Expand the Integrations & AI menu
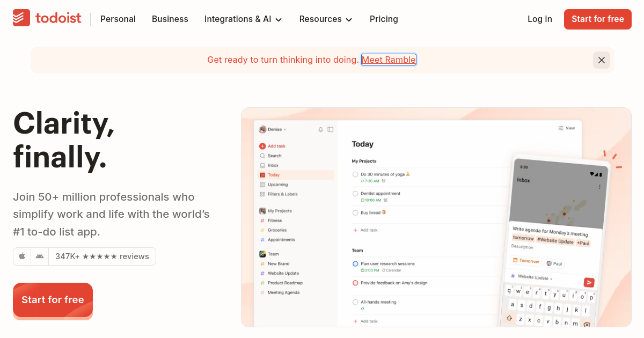The width and height of the screenshot is (644, 338). pos(243,19)
